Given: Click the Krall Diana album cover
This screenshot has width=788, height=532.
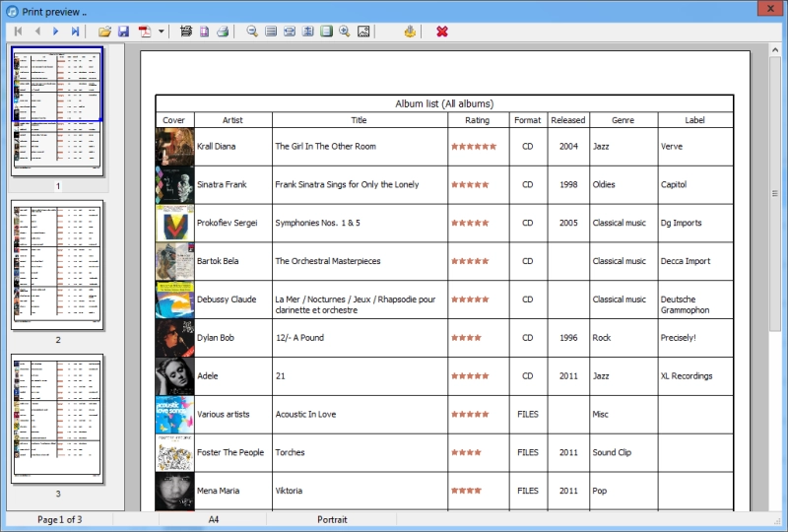Looking at the screenshot, I should point(174,147).
